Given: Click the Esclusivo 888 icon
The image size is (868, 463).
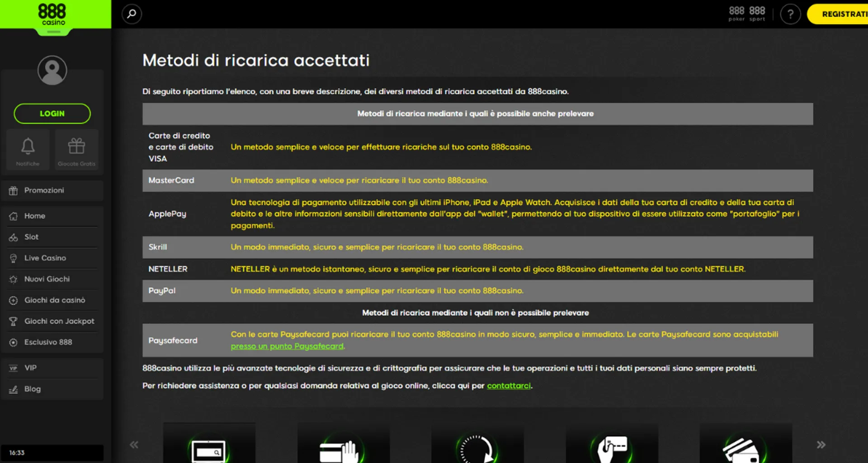Looking at the screenshot, I should pos(13,342).
